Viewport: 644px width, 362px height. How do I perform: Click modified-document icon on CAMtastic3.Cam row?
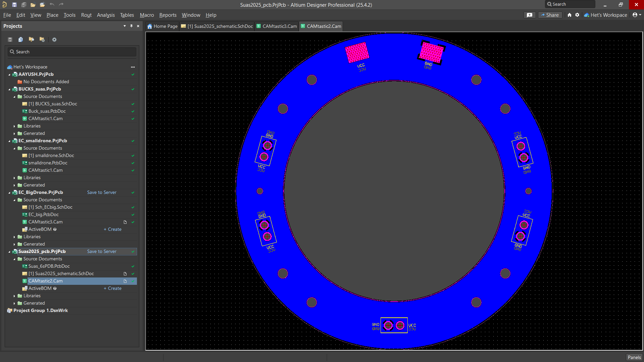tap(125, 222)
